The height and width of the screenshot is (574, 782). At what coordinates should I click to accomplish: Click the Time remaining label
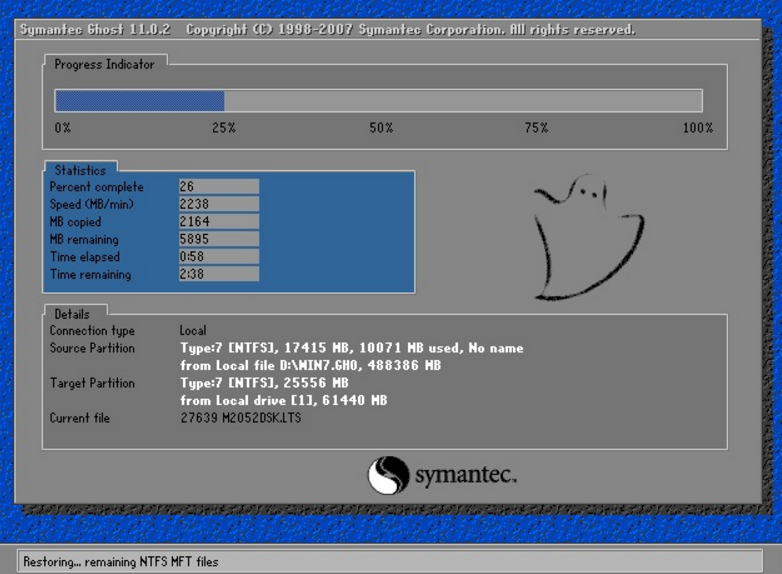pyautogui.click(x=90, y=274)
